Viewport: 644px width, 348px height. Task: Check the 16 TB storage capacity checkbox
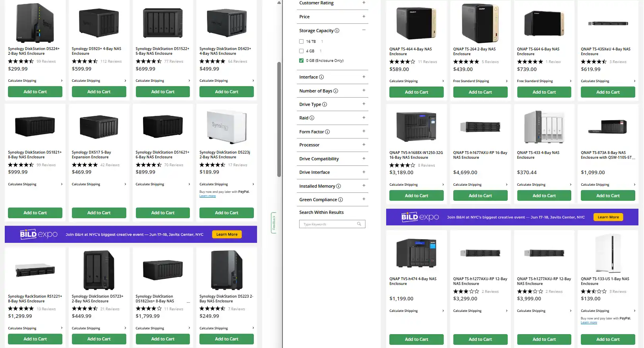pyautogui.click(x=301, y=41)
